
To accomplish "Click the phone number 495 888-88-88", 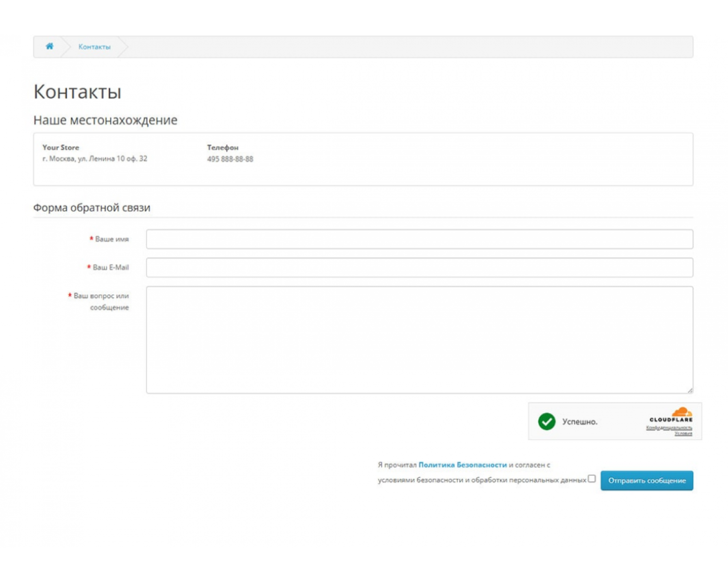I will click(x=230, y=159).
